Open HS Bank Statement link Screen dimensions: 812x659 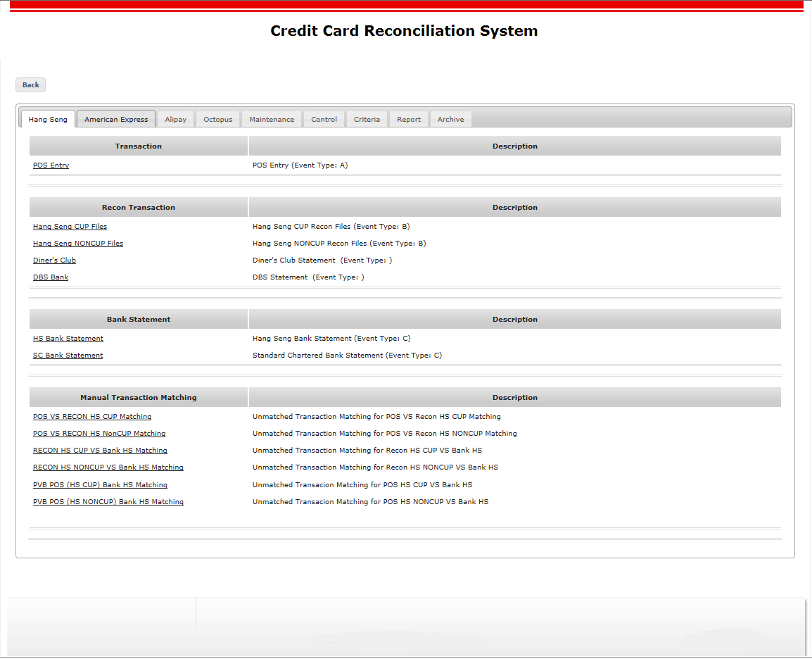[68, 339]
